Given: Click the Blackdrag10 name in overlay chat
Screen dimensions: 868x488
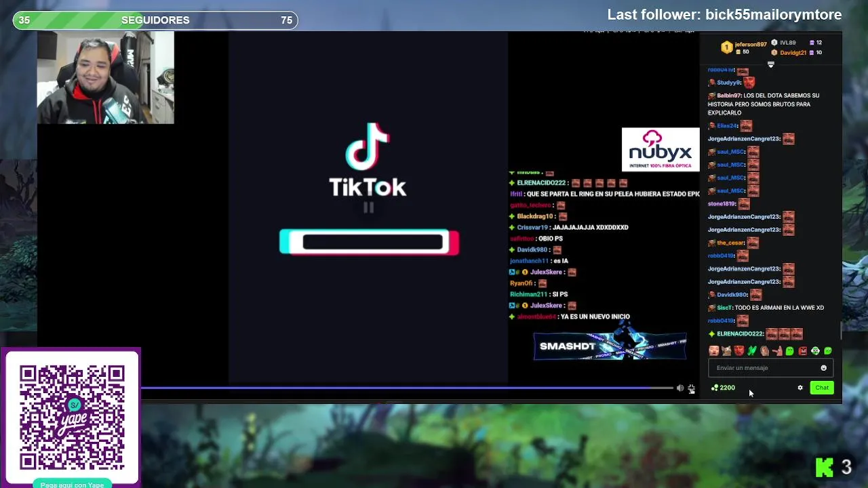Looking at the screenshot, I should [x=535, y=216].
